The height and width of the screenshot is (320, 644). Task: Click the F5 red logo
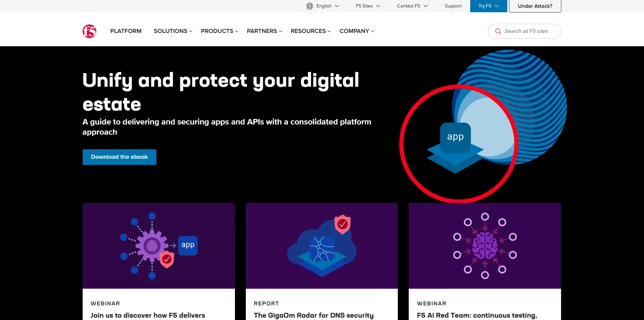coord(89,31)
